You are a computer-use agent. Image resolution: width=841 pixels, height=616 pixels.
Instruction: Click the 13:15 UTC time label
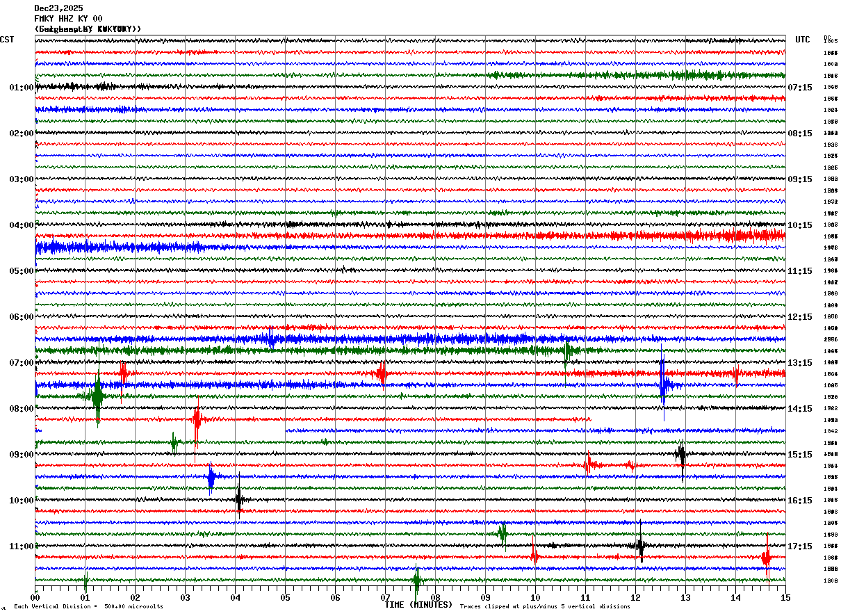click(801, 363)
